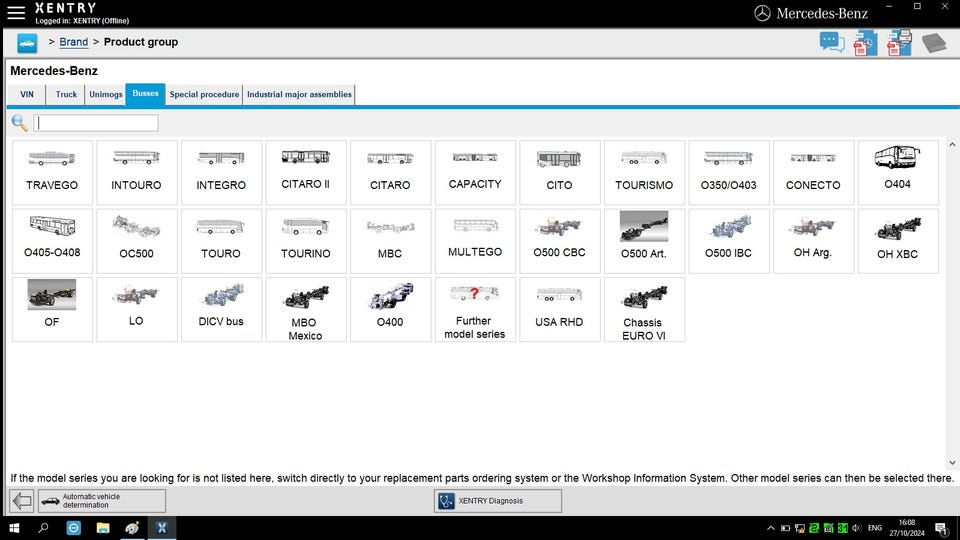This screenshot has width=960, height=540.
Task: Open File Explorer from the taskbar
Action: (x=103, y=528)
